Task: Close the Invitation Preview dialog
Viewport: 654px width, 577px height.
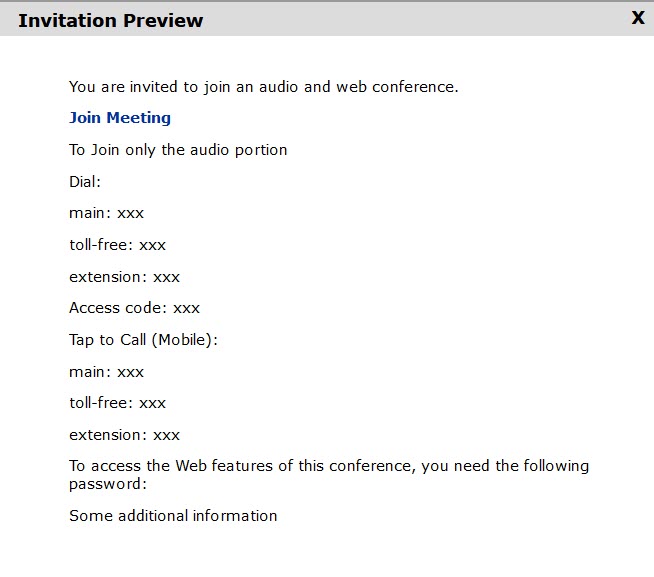Action: tap(638, 17)
